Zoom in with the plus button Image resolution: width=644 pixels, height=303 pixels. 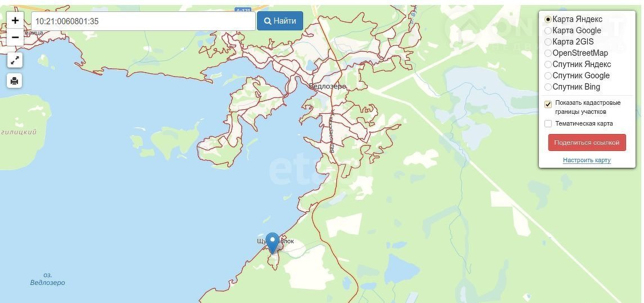coord(15,20)
